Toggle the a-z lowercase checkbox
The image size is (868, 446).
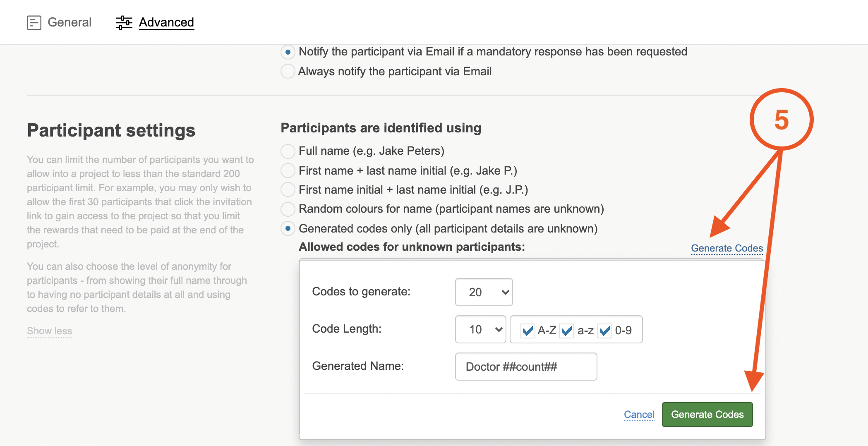coord(567,331)
